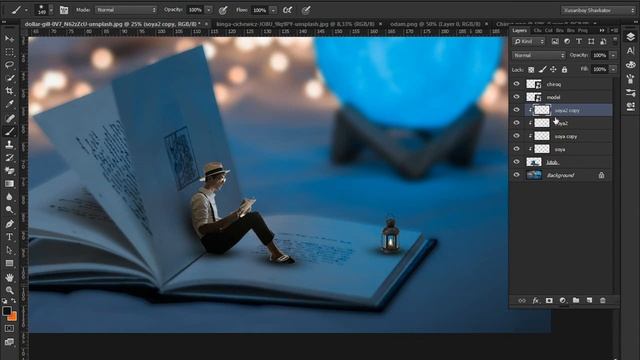Screen dimensions: 640x360
Task: Select the Crop tool
Action: (x=9, y=91)
